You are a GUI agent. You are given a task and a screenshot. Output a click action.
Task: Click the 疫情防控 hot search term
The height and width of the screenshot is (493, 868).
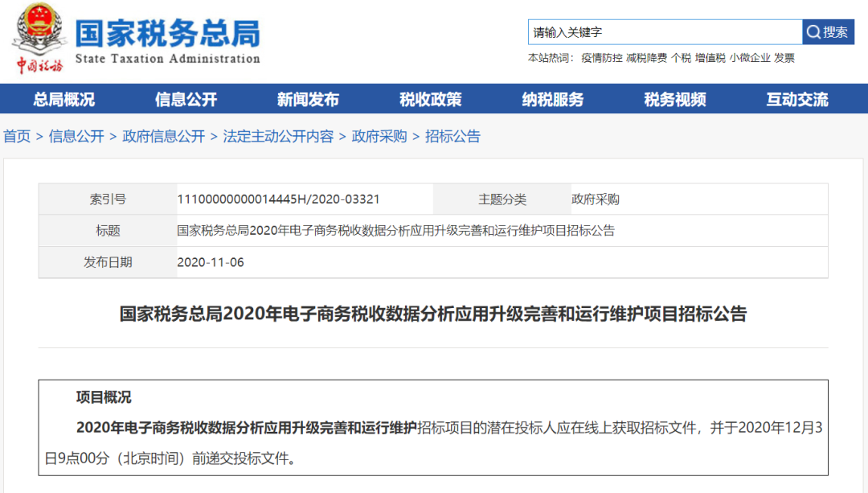(x=602, y=58)
